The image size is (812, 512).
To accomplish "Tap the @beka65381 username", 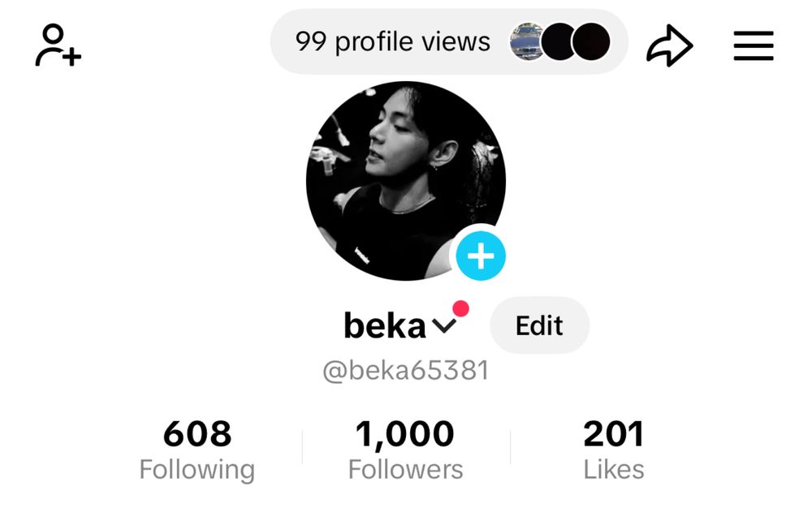I will (x=405, y=371).
